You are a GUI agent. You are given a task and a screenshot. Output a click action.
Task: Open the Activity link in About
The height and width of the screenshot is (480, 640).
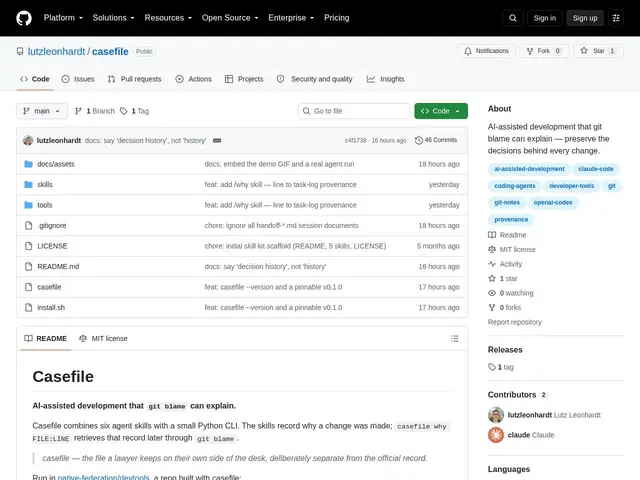505,264
